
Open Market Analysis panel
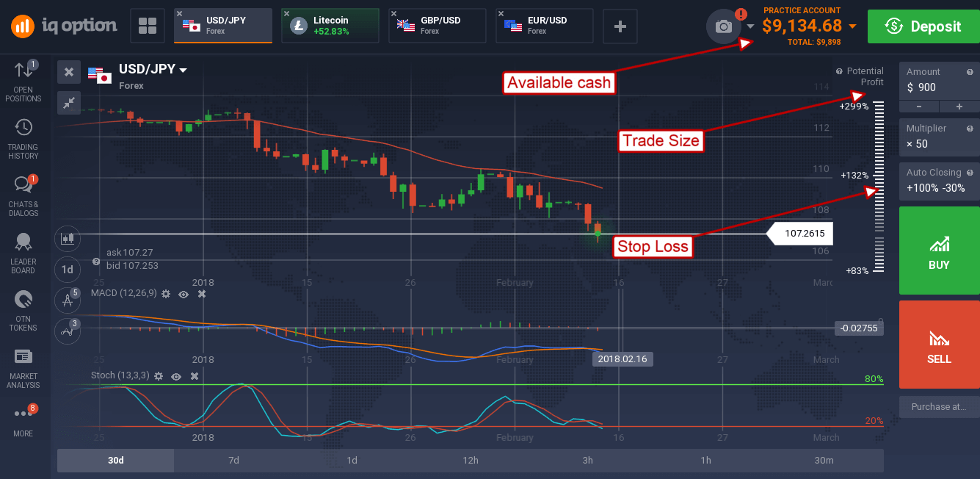pyautogui.click(x=23, y=369)
